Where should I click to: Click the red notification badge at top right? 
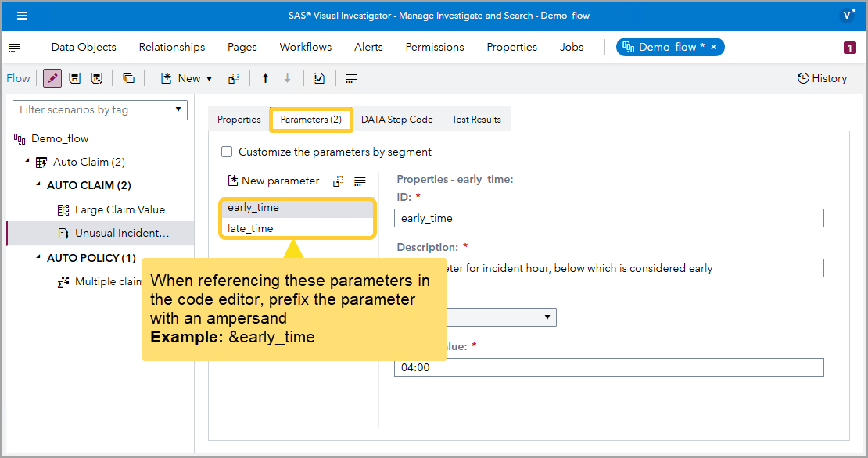(x=849, y=48)
